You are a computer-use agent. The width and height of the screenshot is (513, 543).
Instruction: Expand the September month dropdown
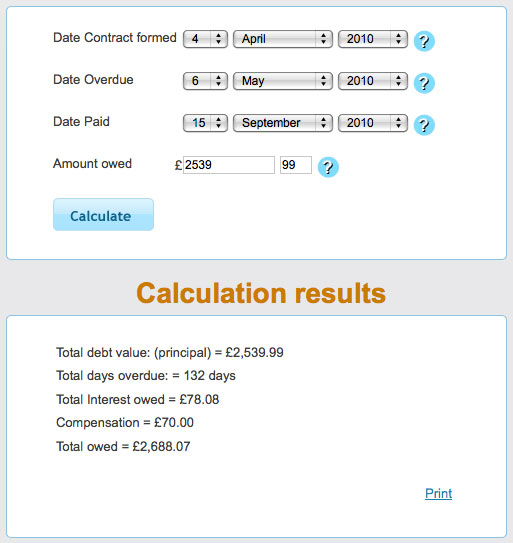(283, 123)
